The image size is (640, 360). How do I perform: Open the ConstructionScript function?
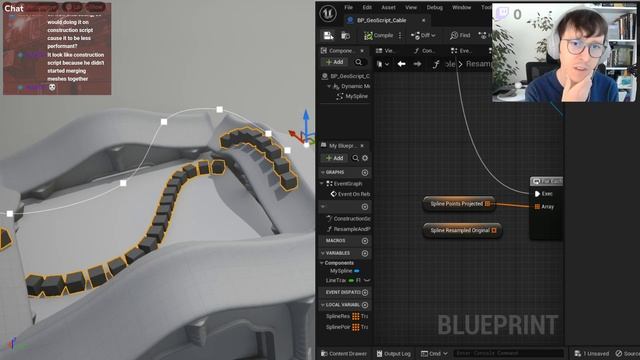348,219
